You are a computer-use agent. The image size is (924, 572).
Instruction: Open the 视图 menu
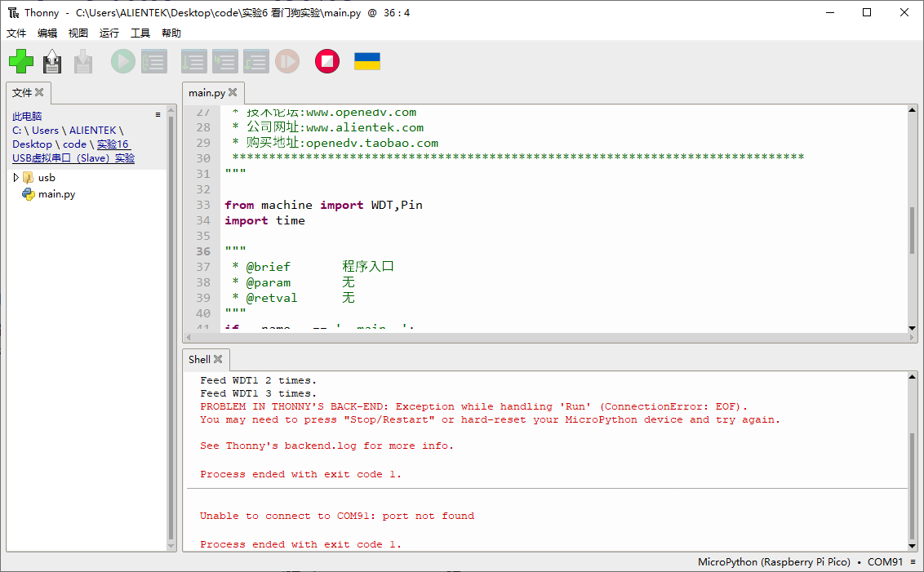[78, 33]
